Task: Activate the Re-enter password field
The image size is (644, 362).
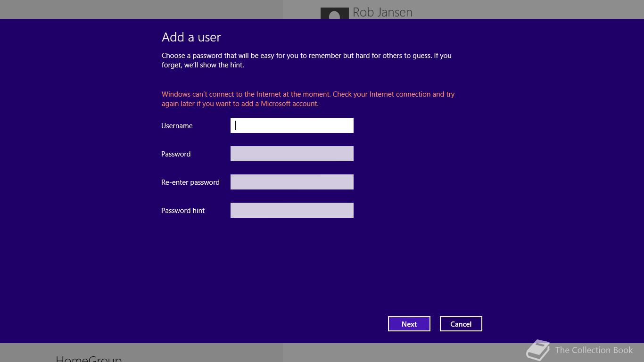Action: click(292, 182)
